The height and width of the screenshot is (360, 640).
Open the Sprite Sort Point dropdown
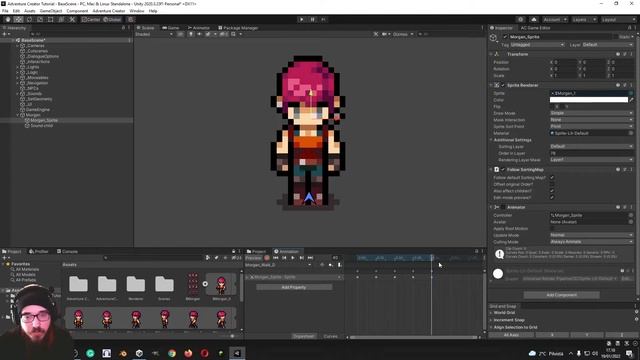pyautogui.click(x=591, y=127)
